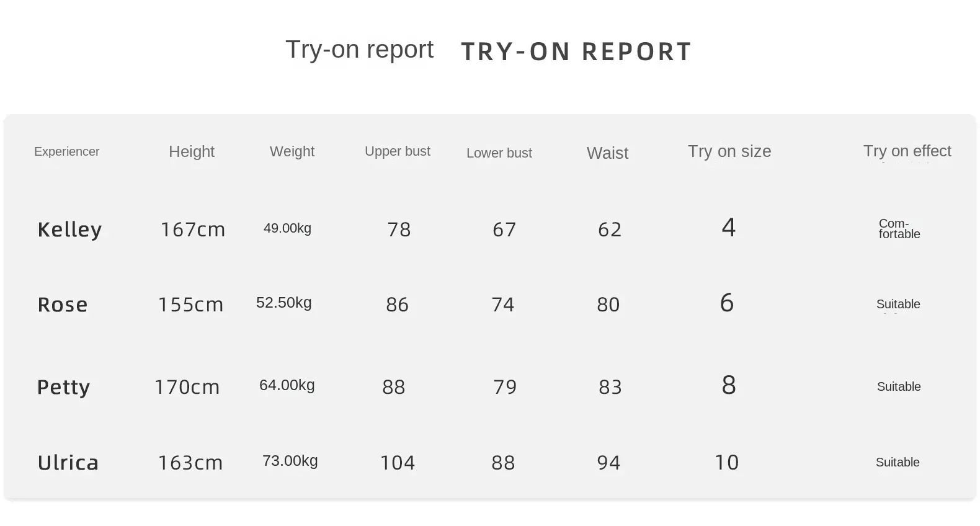Click Ulrica's upper bust value 104

pos(398,463)
